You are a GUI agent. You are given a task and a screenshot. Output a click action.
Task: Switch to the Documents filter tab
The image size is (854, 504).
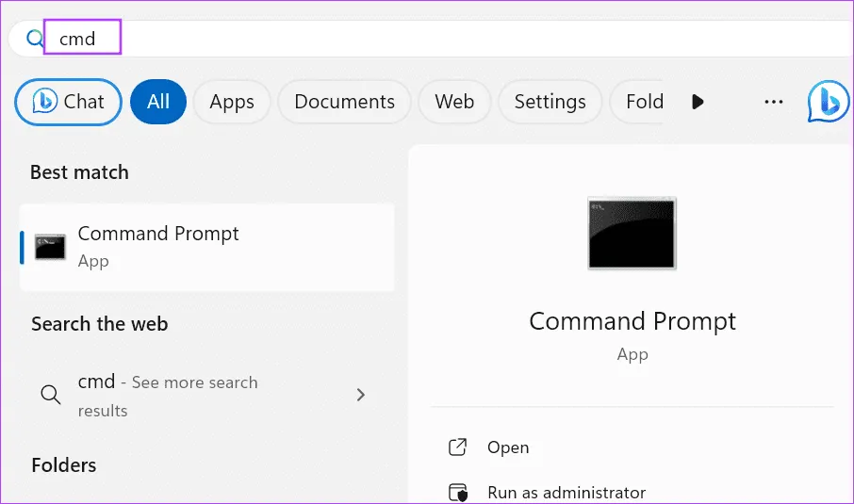[344, 102]
